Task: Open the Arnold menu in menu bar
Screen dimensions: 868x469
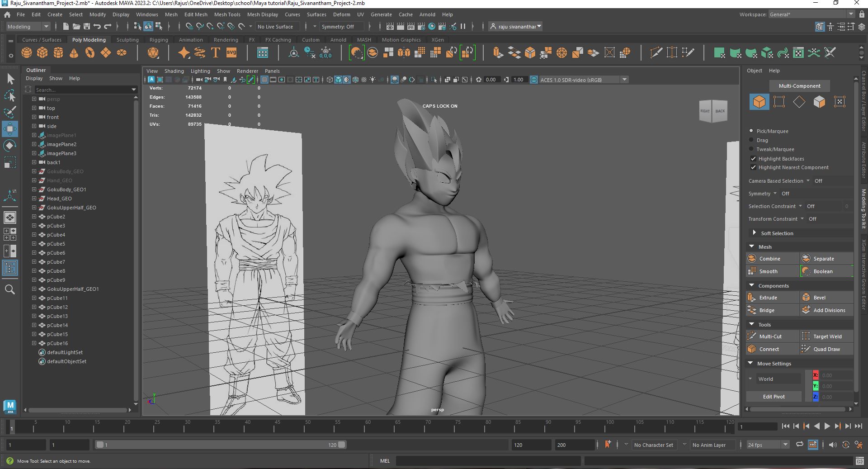Action: click(x=427, y=14)
